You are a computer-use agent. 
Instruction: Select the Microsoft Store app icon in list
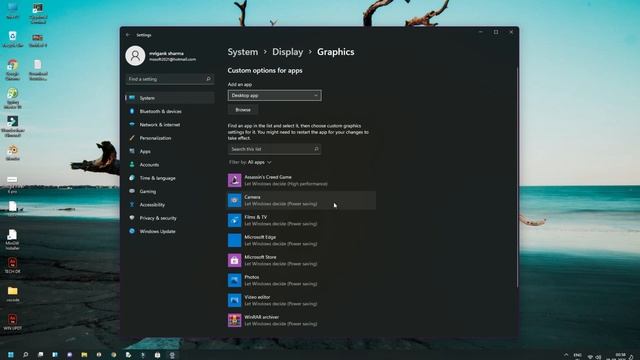[234, 260]
